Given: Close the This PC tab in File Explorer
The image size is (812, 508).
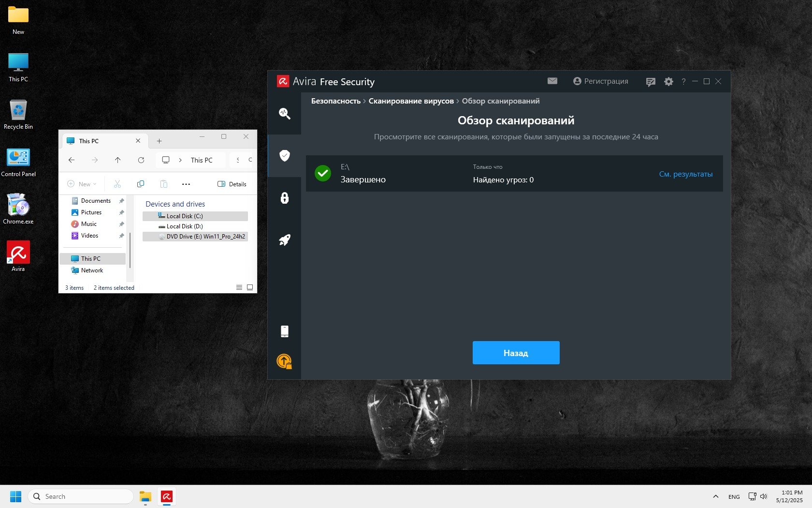Looking at the screenshot, I should coord(138,141).
